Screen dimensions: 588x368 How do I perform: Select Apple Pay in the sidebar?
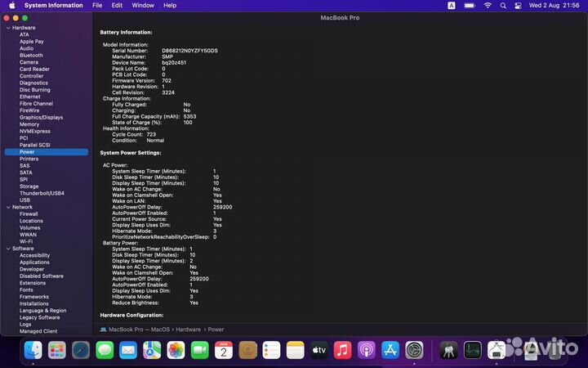click(x=32, y=42)
